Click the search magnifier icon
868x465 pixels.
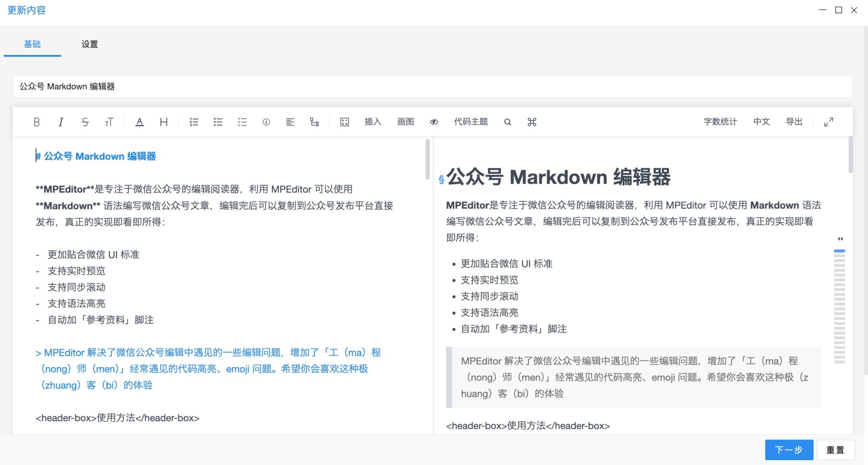pyautogui.click(x=508, y=122)
